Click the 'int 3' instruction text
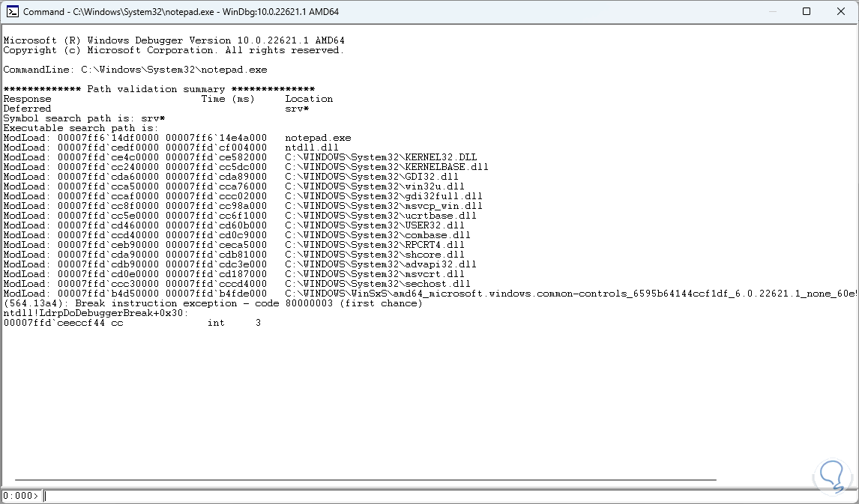Screen dimensions: 859x504 (234, 323)
